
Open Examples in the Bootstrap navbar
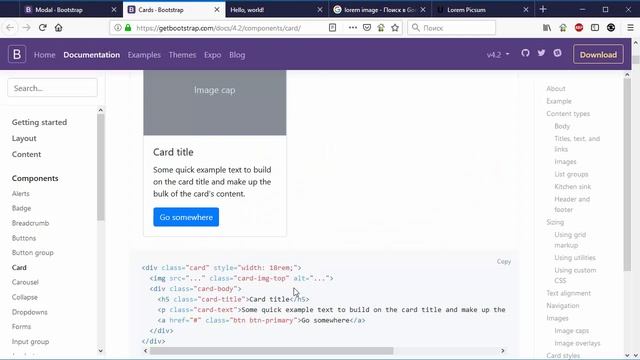coord(144,55)
